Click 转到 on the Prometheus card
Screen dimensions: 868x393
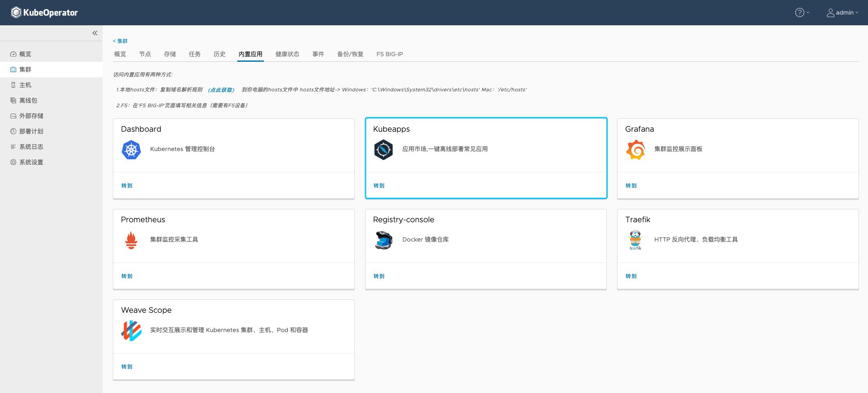point(127,276)
